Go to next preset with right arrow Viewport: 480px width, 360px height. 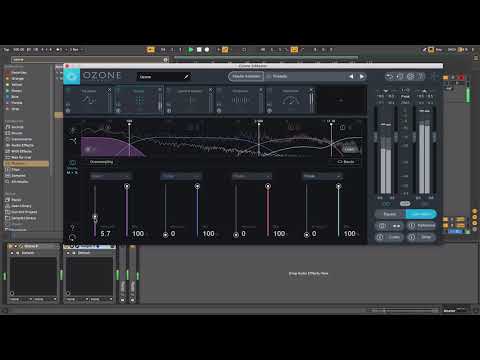pos(362,76)
